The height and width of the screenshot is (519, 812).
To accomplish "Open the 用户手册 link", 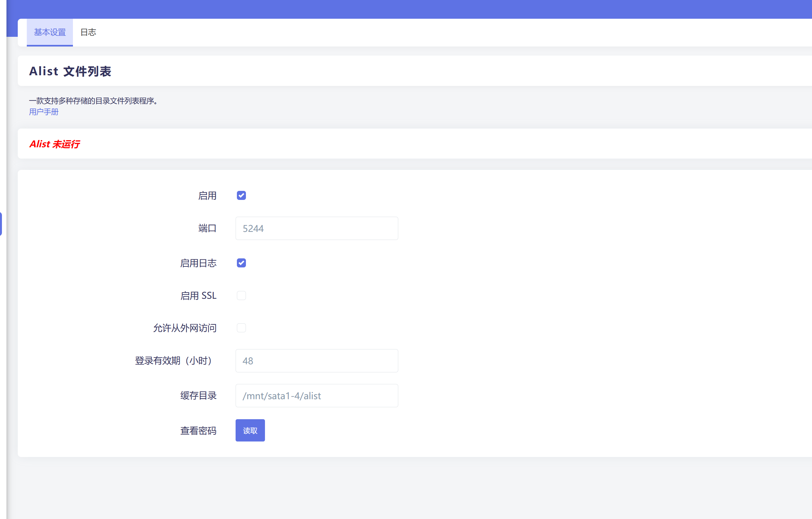I will [44, 112].
